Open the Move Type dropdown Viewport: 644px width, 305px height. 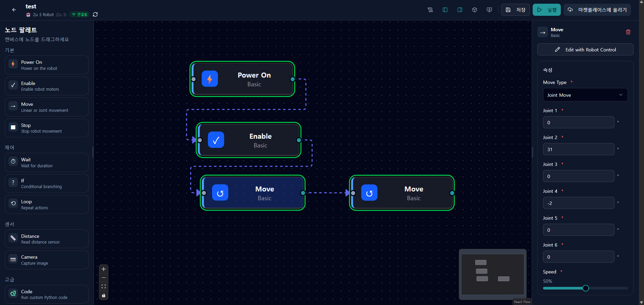coord(585,95)
